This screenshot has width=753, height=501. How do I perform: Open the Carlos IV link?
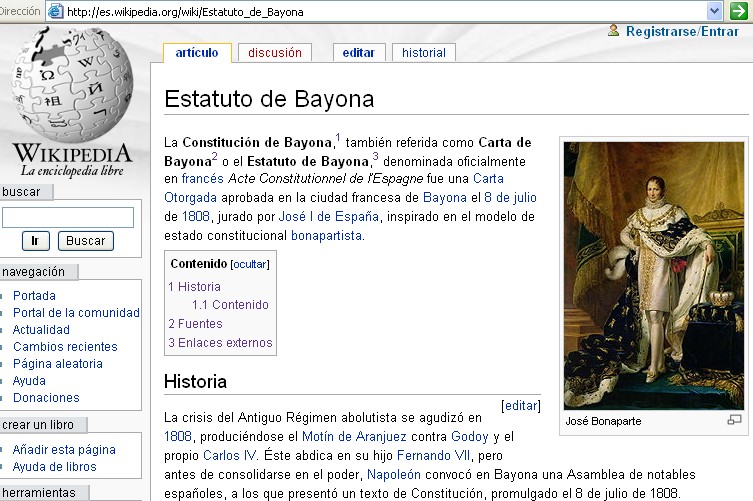[230, 455]
